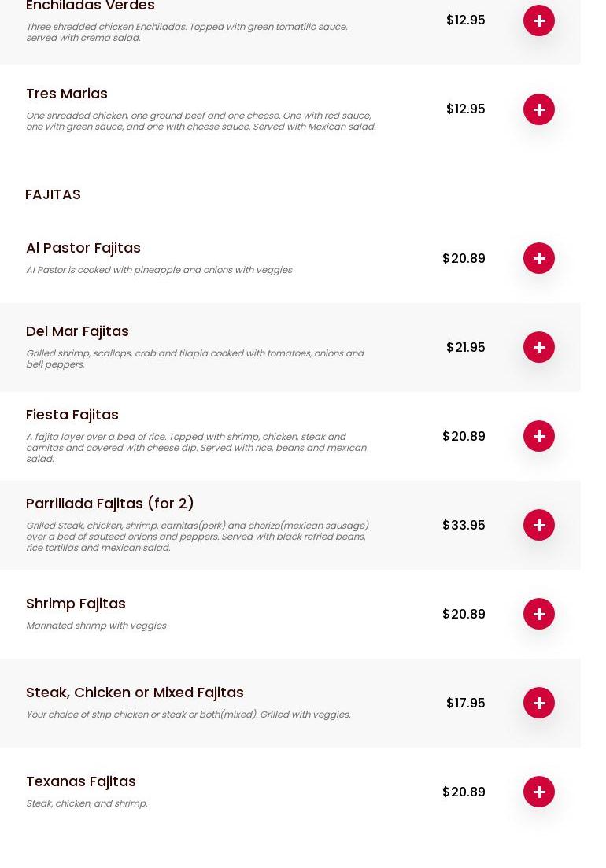Image resolution: width=606 pixels, height=868 pixels.
Task: Add Fiesta Fajitas using its plus button
Action: pos(539,436)
